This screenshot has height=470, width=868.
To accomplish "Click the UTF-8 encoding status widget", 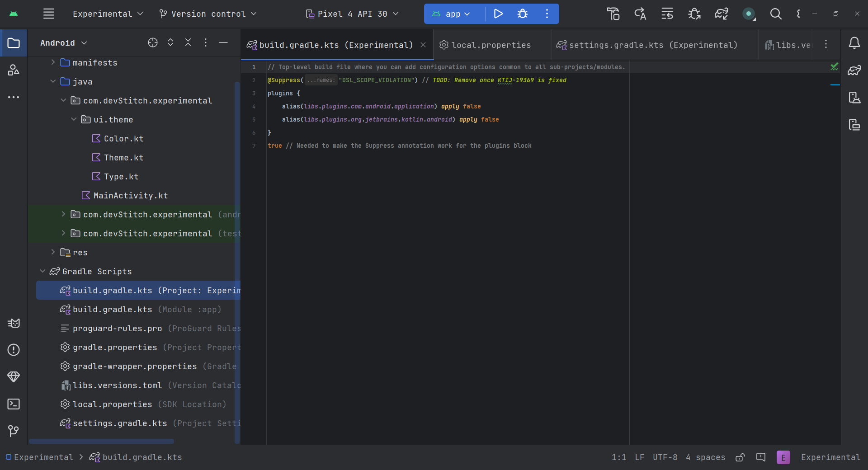I will tap(665, 457).
